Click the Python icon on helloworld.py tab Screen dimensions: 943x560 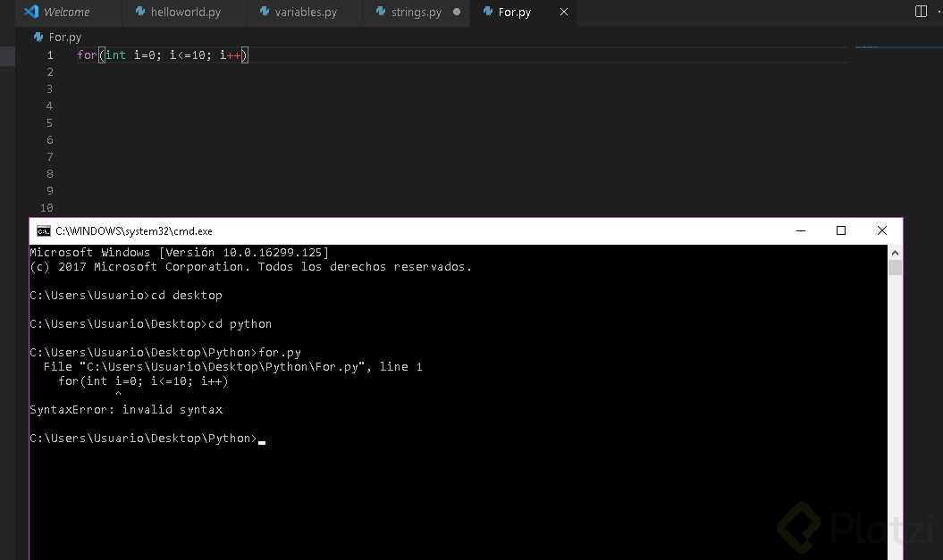coord(140,12)
